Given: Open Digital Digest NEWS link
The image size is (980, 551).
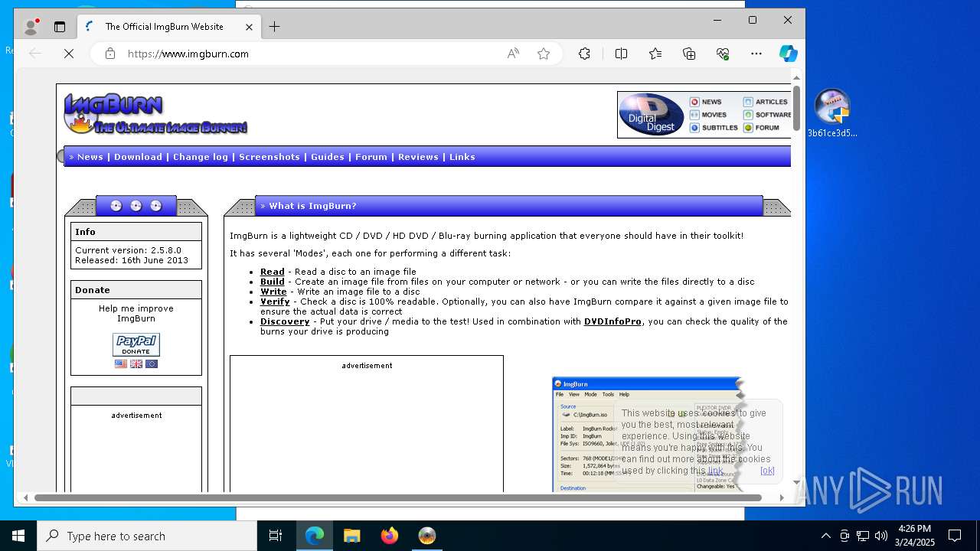Looking at the screenshot, I should tap(706, 102).
